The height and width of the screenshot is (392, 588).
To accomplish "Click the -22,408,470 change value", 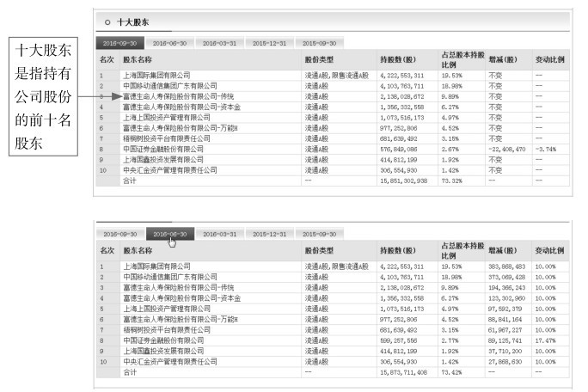I will pyautogui.click(x=506, y=149).
